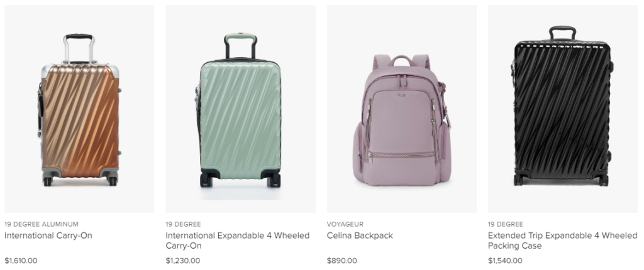Click the $1,230.00 price
The image size is (644, 270).
coord(183,261)
